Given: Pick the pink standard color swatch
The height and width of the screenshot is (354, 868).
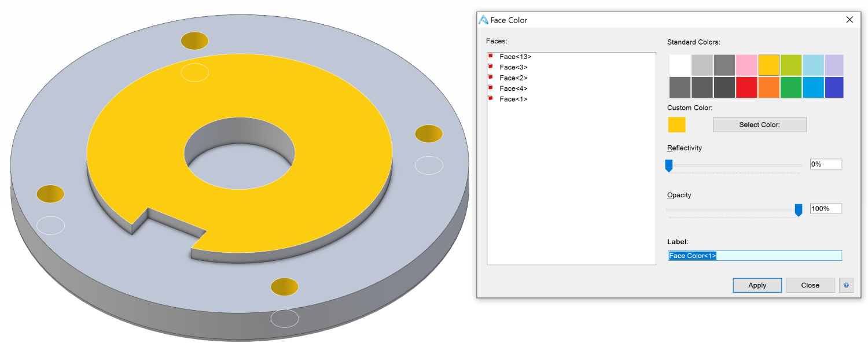Looking at the screenshot, I should [746, 65].
